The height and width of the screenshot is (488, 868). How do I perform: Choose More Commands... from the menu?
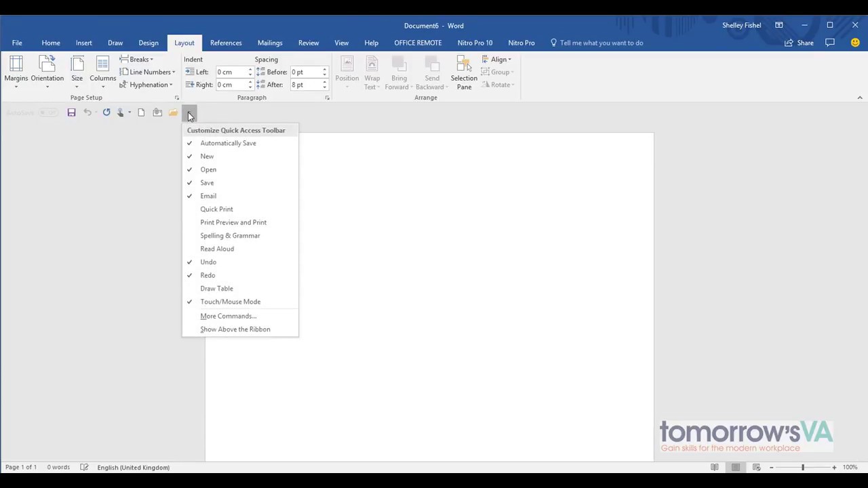coord(240,316)
